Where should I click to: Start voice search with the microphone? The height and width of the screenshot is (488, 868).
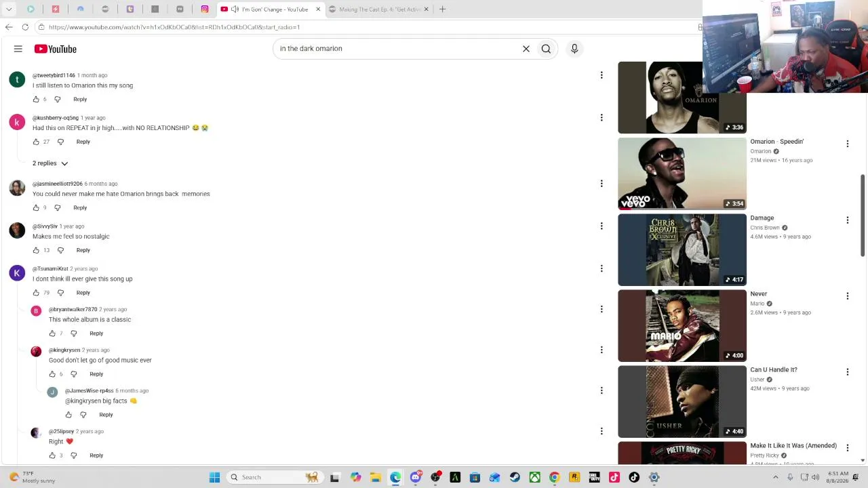(x=574, y=49)
